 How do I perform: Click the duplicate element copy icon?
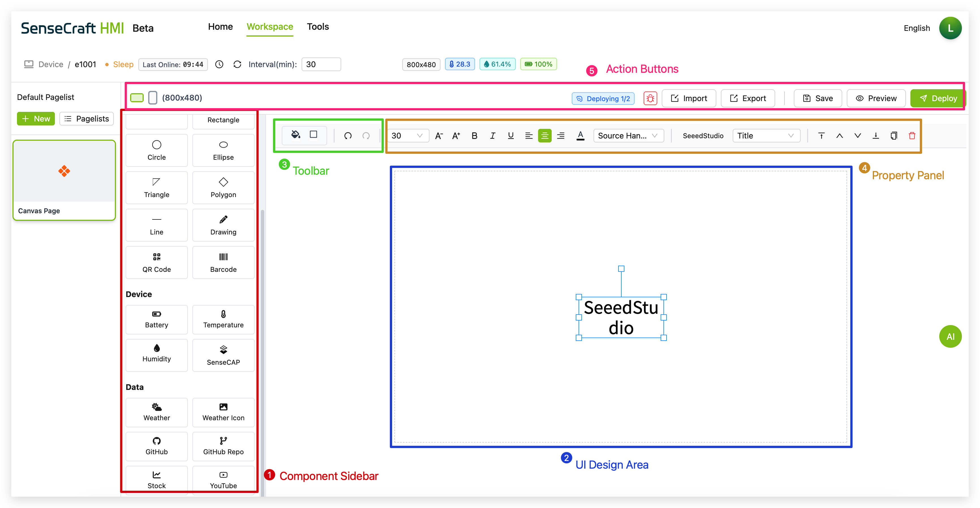[x=894, y=136]
